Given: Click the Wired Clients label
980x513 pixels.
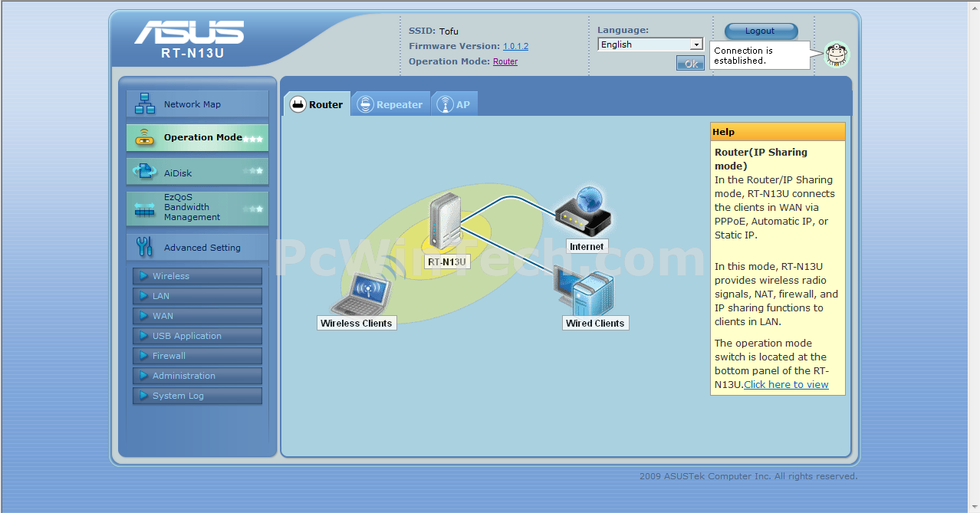Looking at the screenshot, I should (x=595, y=323).
